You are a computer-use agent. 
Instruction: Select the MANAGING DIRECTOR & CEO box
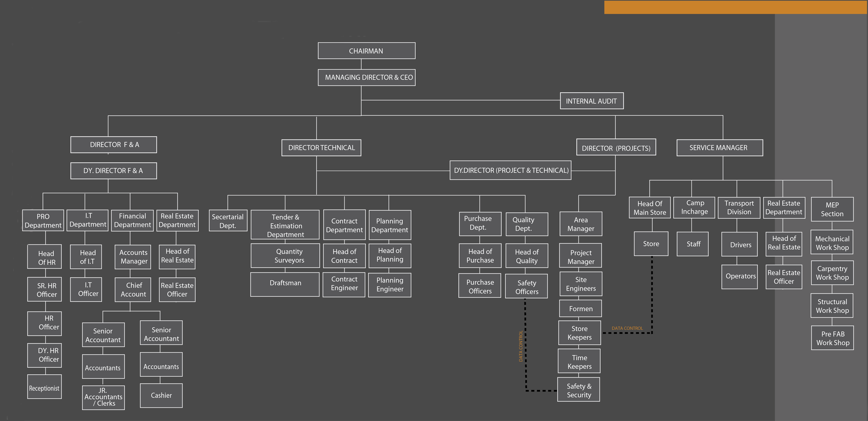pyautogui.click(x=367, y=77)
